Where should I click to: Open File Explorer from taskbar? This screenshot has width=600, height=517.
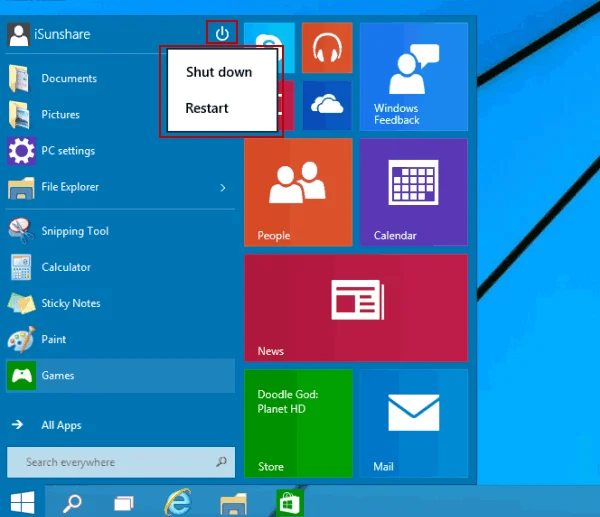(233, 504)
